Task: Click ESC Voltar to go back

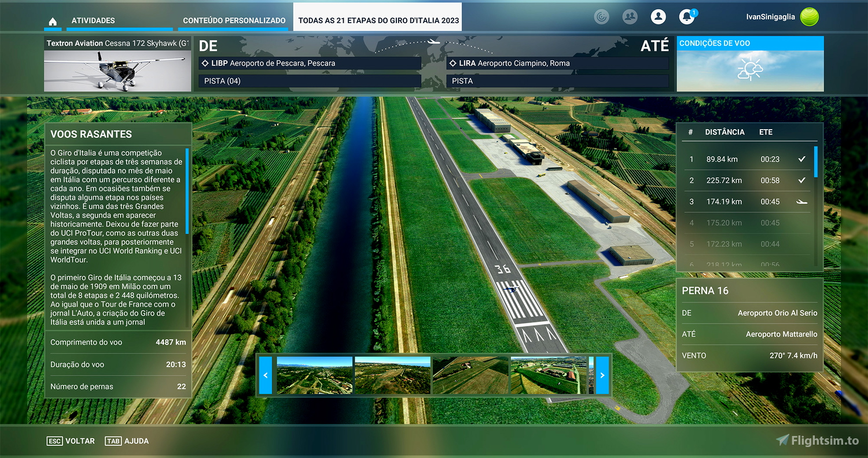Action: pos(71,441)
